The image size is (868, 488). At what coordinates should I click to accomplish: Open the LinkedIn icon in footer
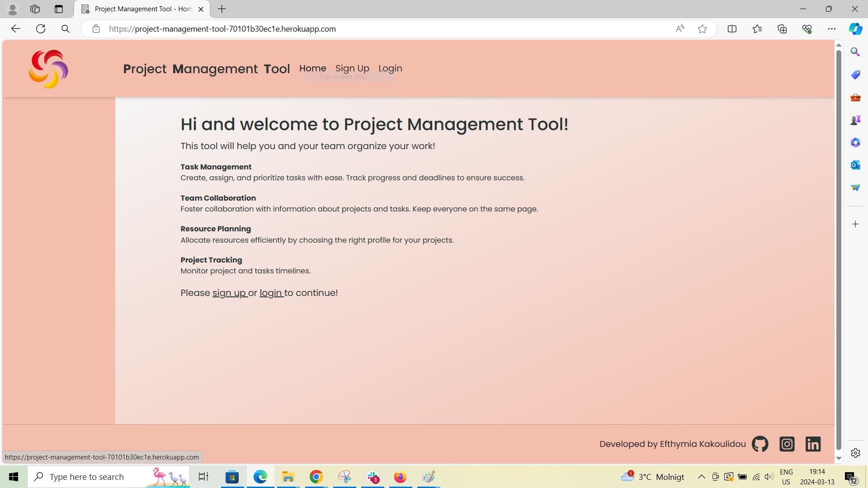tap(812, 444)
